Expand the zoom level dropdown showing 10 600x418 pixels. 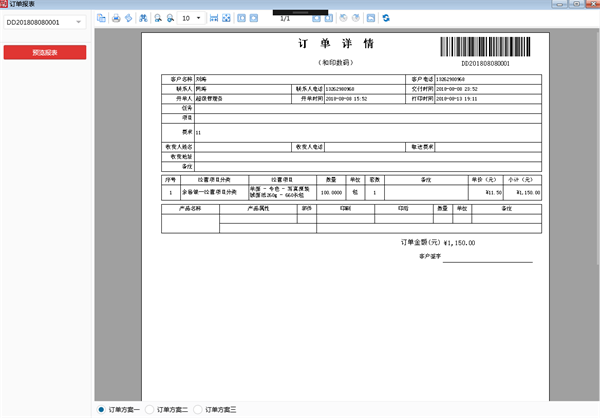coord(199,18)
